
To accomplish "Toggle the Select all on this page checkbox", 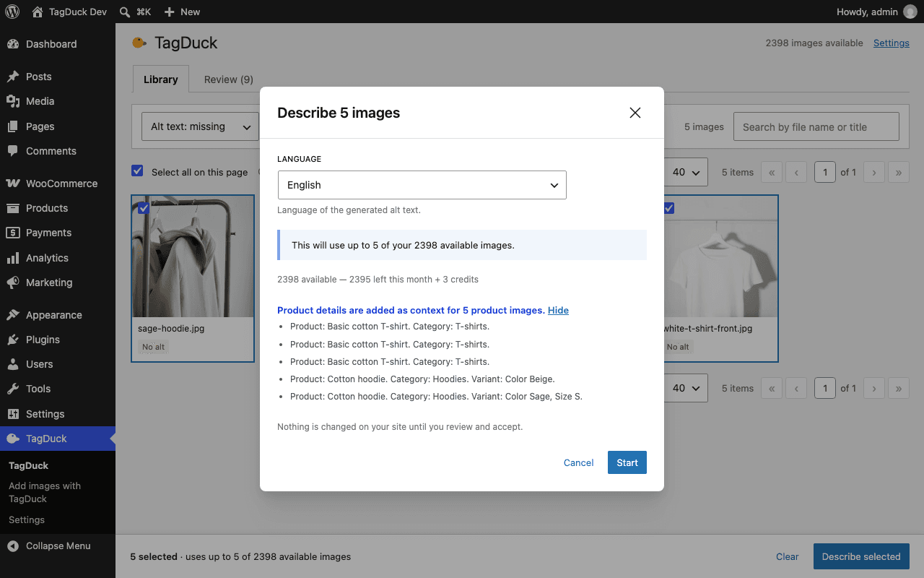I will click(x=137, y=171).
